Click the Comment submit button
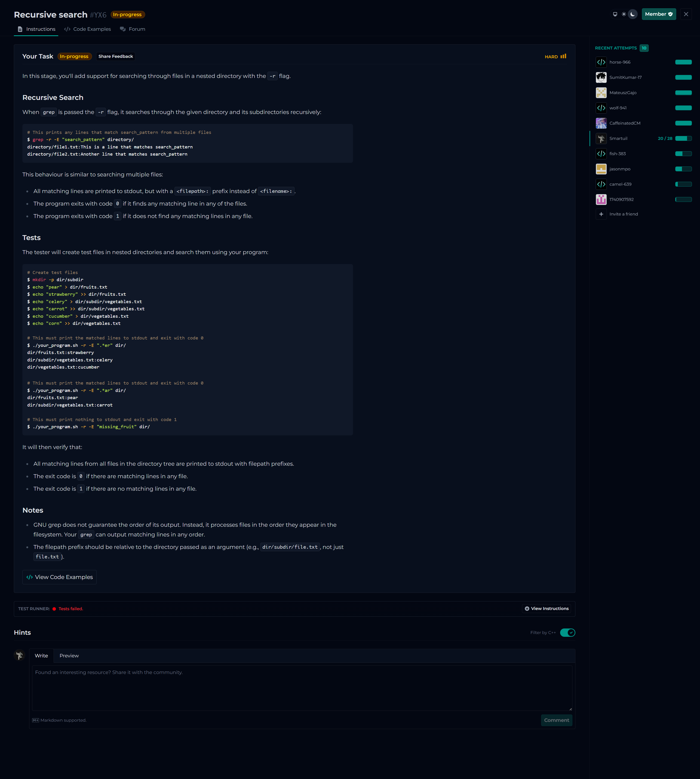 [x=556, y=720]
